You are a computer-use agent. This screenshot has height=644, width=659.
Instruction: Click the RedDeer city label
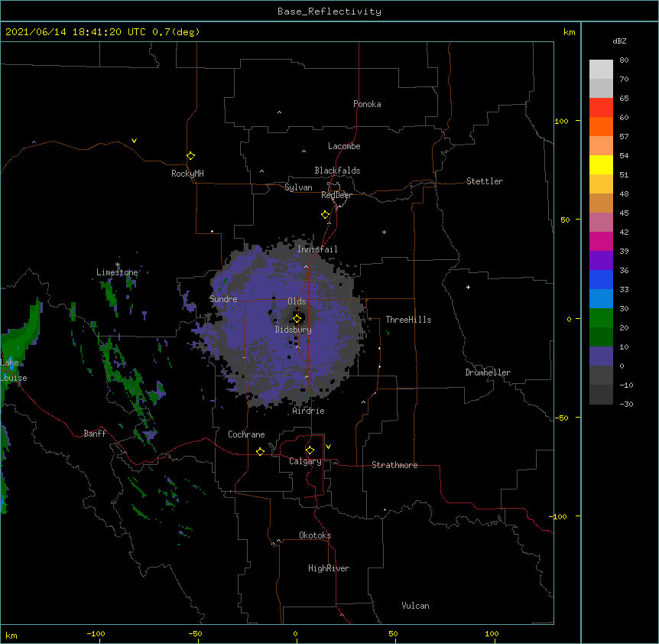(336, 195)
